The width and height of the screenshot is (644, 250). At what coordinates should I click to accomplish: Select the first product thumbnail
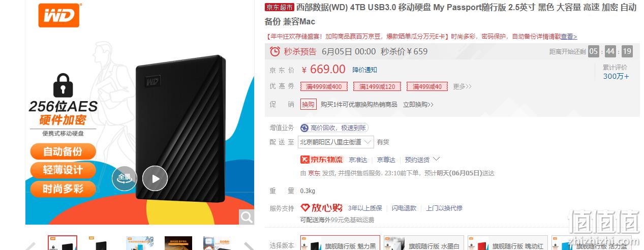coord(63,243)
